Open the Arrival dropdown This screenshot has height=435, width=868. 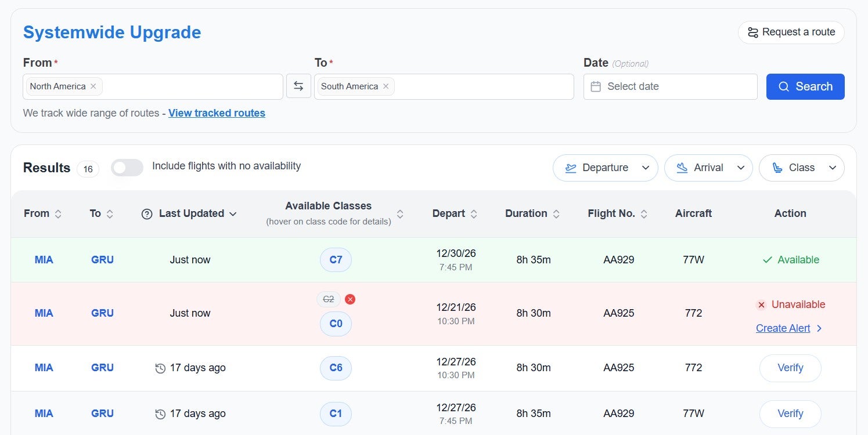click(x=741, y=168)
